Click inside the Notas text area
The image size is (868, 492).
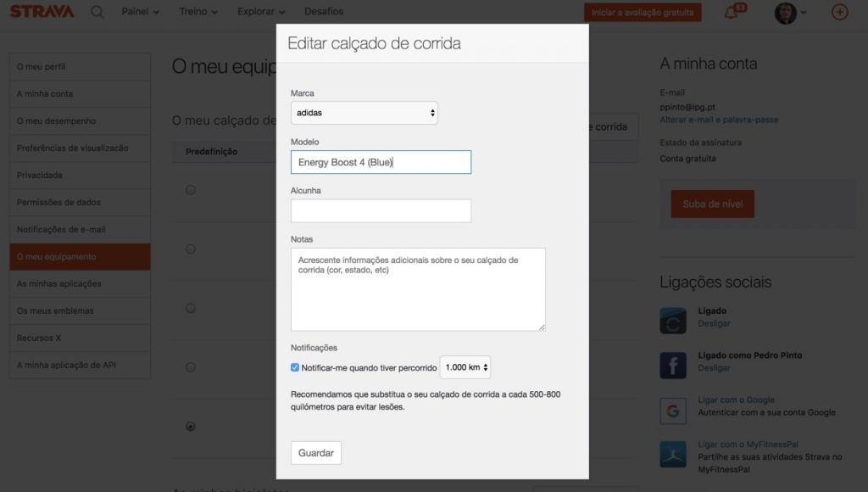[418, 289]
